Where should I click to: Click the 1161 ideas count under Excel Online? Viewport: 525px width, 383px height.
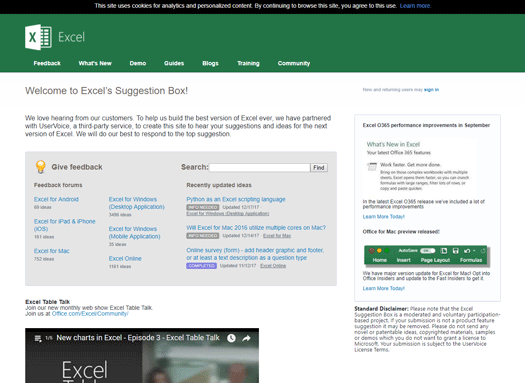120,266
